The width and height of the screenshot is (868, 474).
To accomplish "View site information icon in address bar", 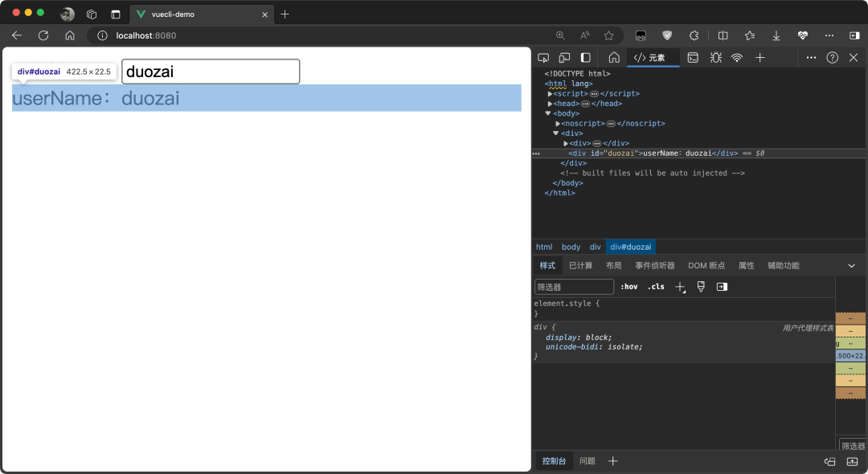I will coord(102,35).
